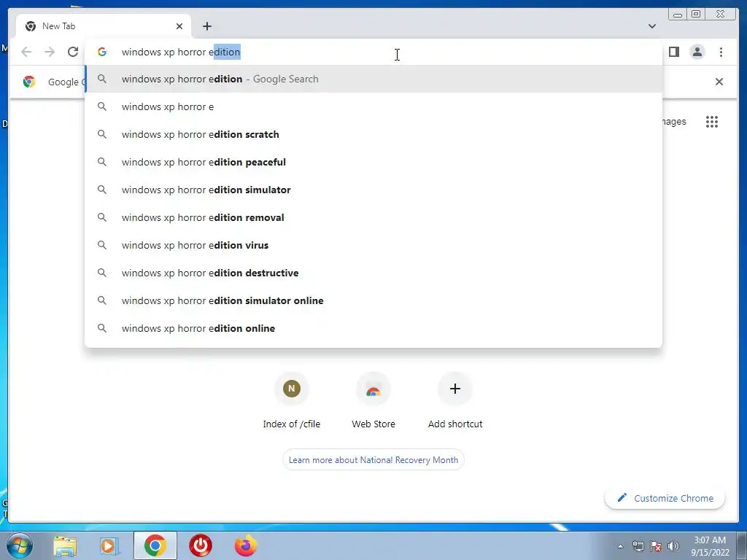Image resolution: width=747 pixels, height=560 pixels.
Task: Select suggestion 'windows xp horror edition virus'
Action: 373,245
